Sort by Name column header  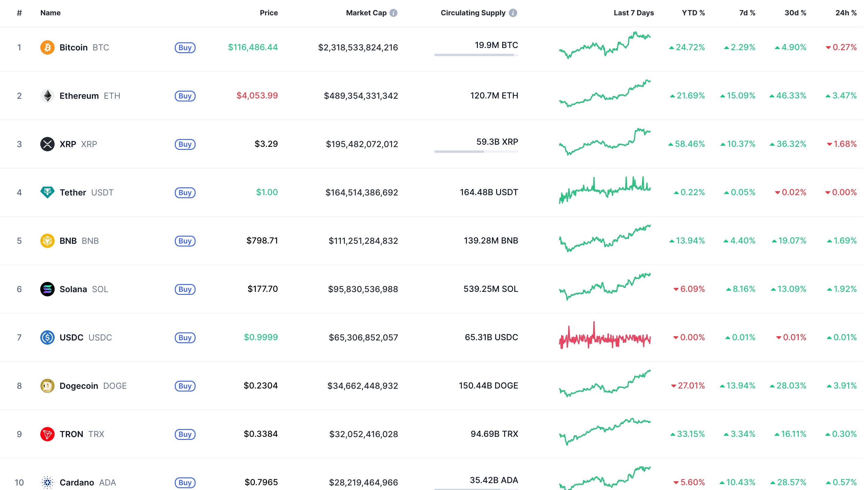click(x=50, y=13)
